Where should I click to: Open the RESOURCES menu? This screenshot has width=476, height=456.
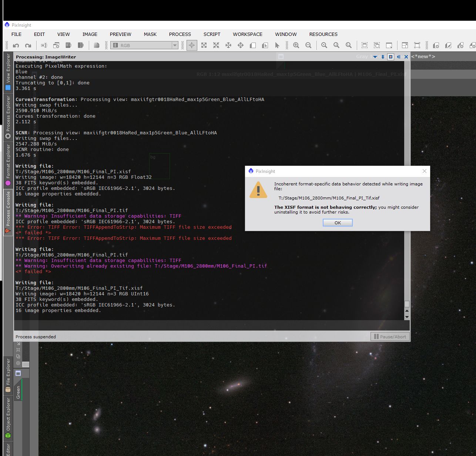point(324,34)
